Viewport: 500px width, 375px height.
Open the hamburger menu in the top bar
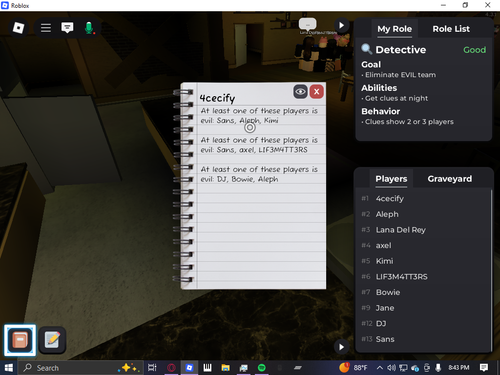[x=46, y=28]
